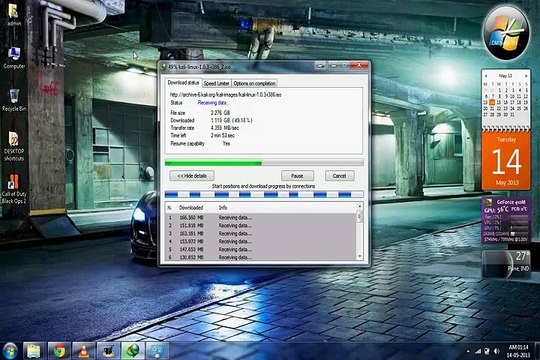The width and height of the screenshot is (540, 360).
Task: Switch to Internet Download Manager taskbar icon
Action: coord(133,351)
